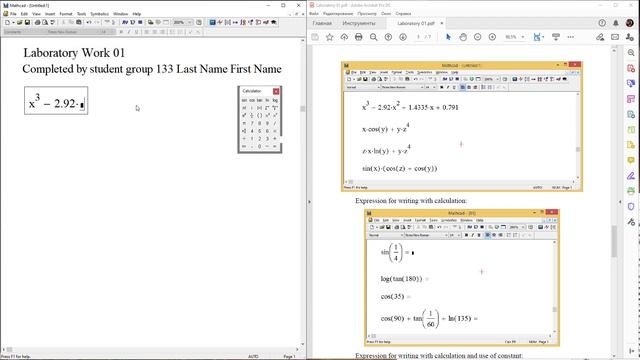Go to next page in Acrobat
This screenshot has height=360, width=640.
point(403,37)
